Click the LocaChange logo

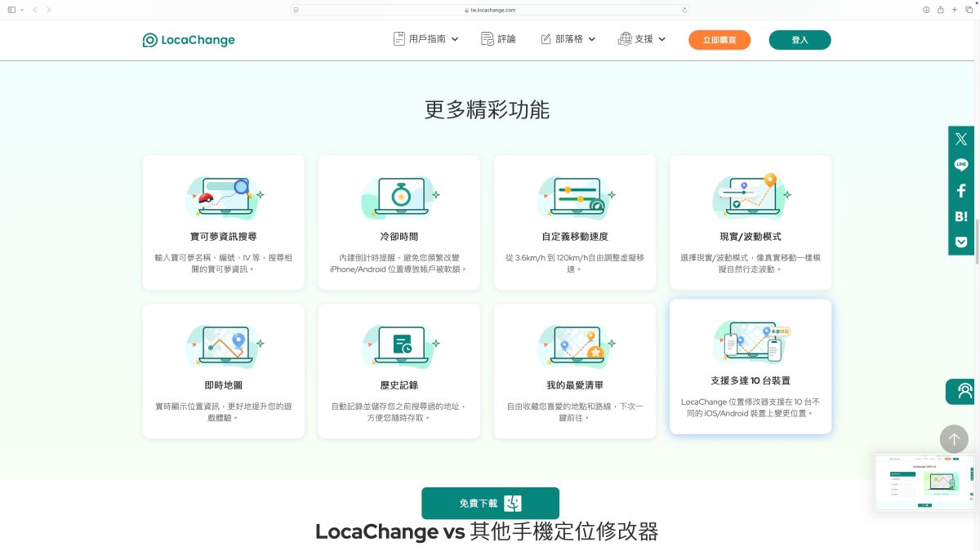tap(189, 40)
